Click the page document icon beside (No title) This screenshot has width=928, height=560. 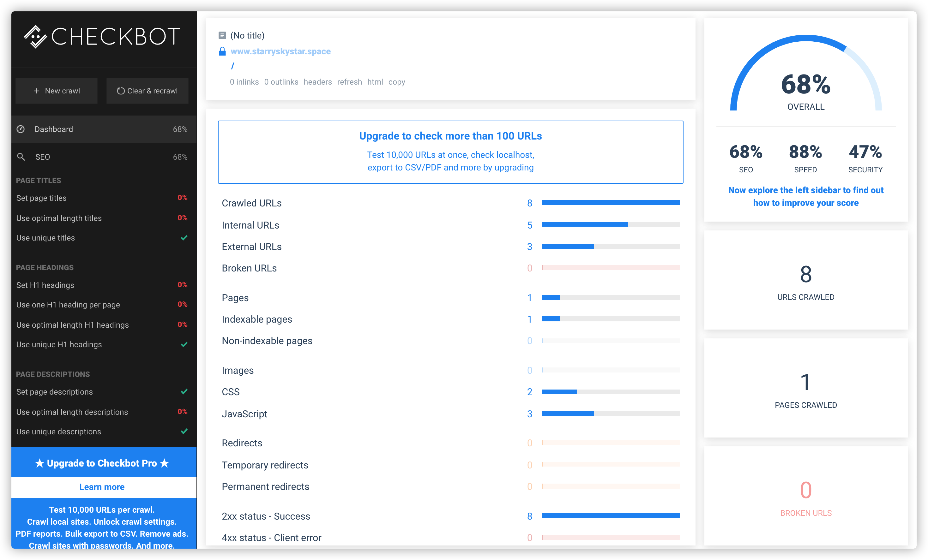point(222,35)
